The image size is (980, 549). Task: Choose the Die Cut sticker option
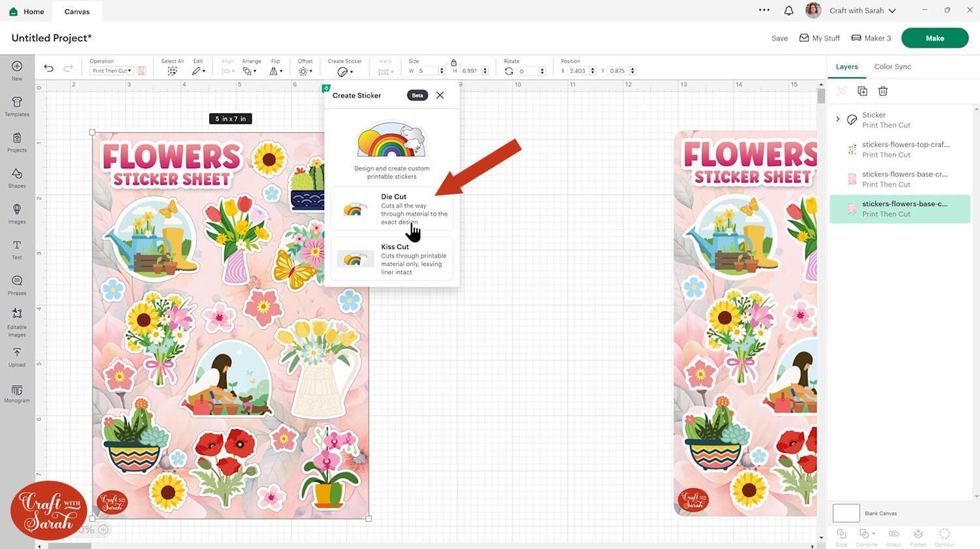pyautogui.click(x=392, y=210)
